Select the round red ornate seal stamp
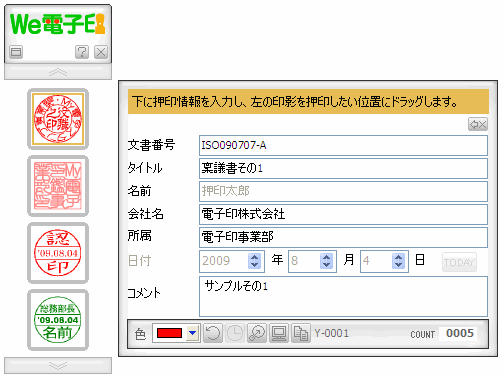Screen dimensions: 502x378 pos(58,119)
